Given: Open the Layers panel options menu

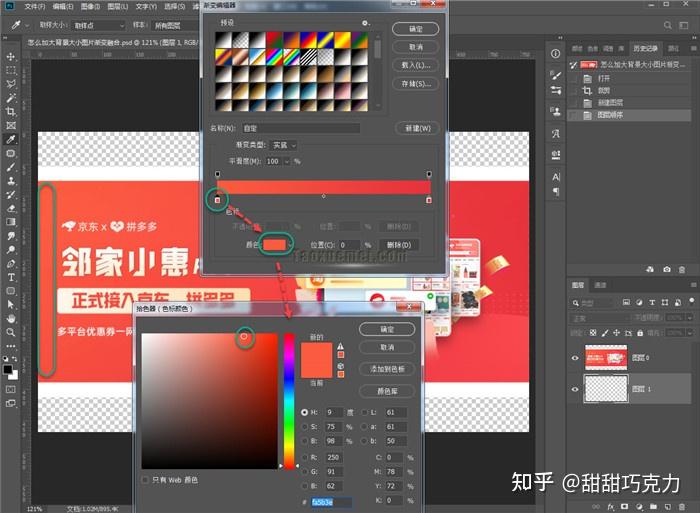Looking at the screenshot, I should click(x=693, y=285).
